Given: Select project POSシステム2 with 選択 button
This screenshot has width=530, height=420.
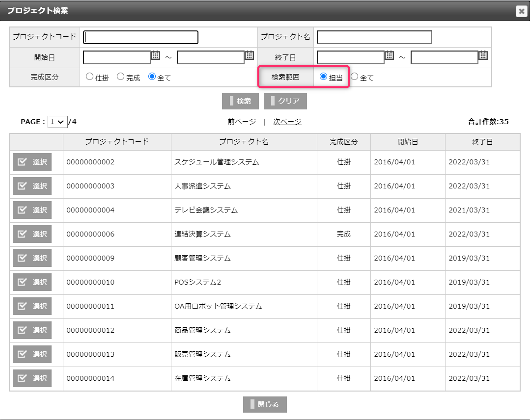Looking at the screenshot, I should [x=32, y=282].
